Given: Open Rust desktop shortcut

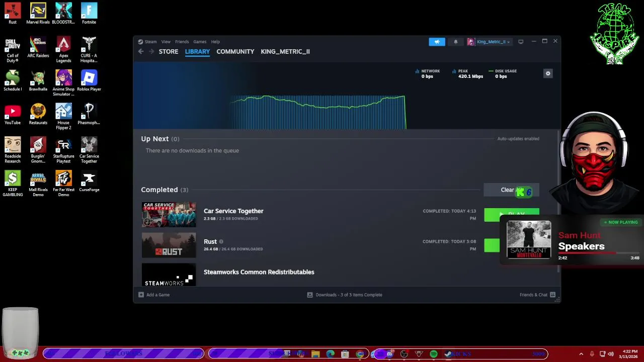Looking at the screenshot, I should (x=13, y=14).
